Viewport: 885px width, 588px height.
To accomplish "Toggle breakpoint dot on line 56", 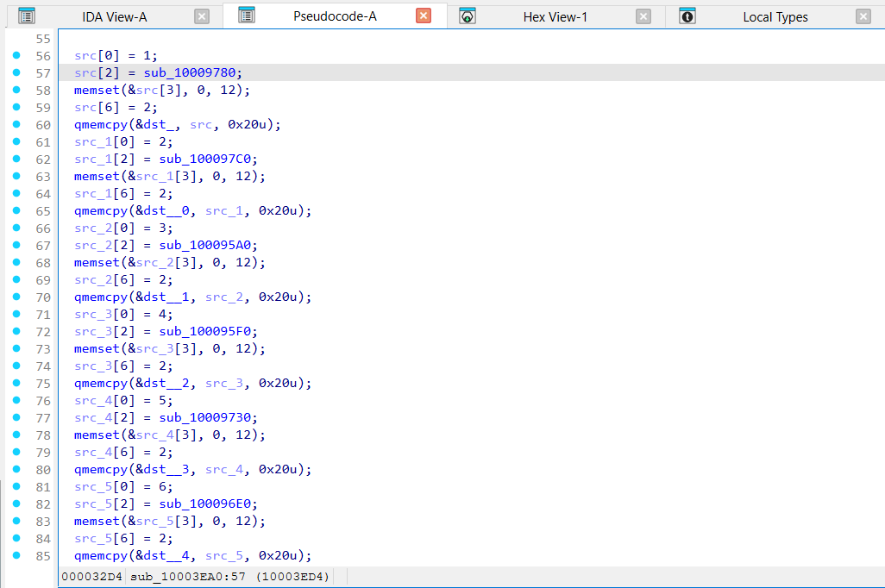I will [16, 55].
